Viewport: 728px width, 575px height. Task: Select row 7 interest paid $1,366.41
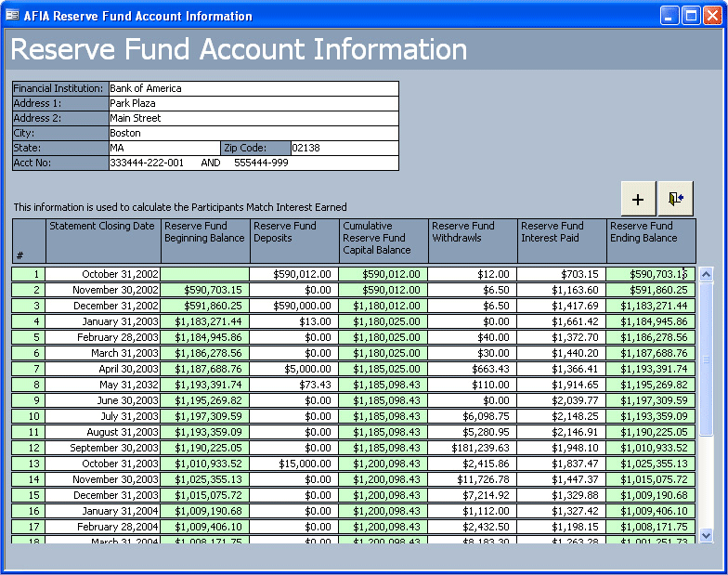(x=562, y=369)
